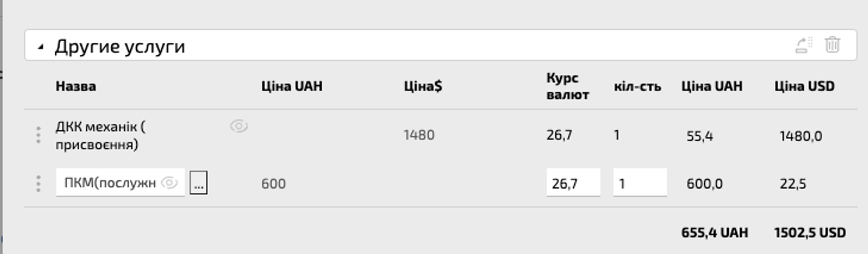Click the trash icon in Другие услуги header
Screen dimensions: 868x254
832,45
